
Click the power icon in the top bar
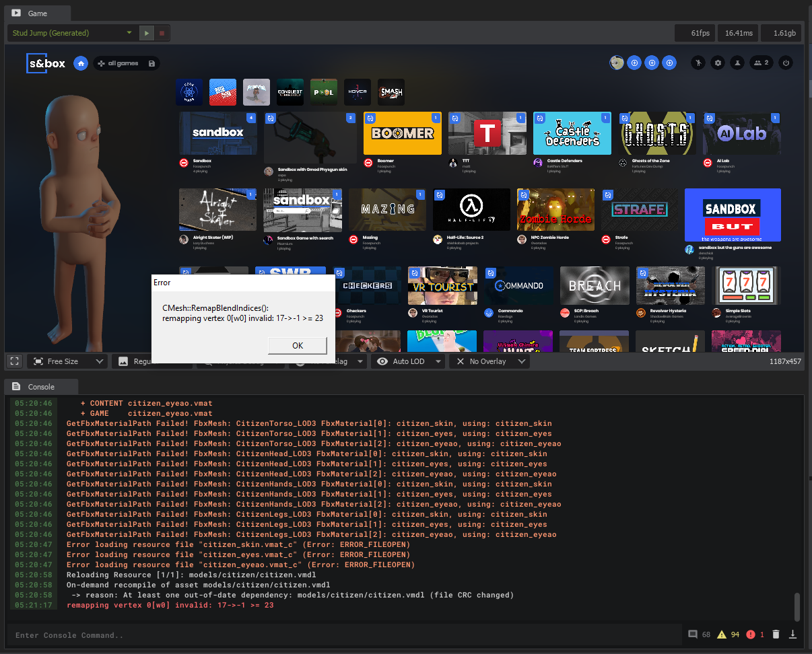pyautogui.click(x=786, y=63)
